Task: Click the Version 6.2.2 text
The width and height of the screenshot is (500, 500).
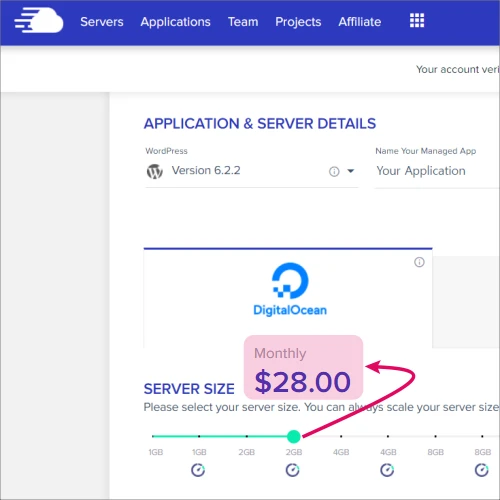Action: (206, 170)
